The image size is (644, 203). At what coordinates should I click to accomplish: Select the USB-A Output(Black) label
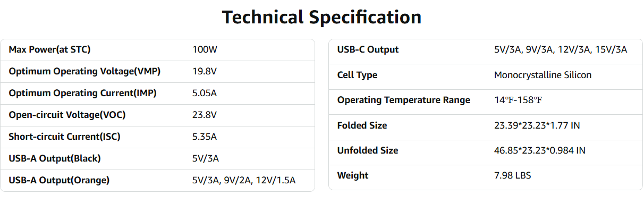click(55, 158)
